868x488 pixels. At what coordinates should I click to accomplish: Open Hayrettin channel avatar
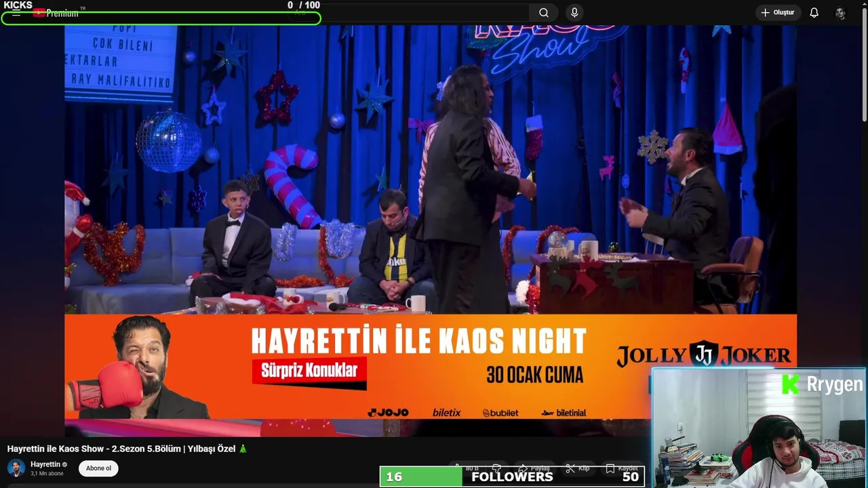(x=16, y=468)
